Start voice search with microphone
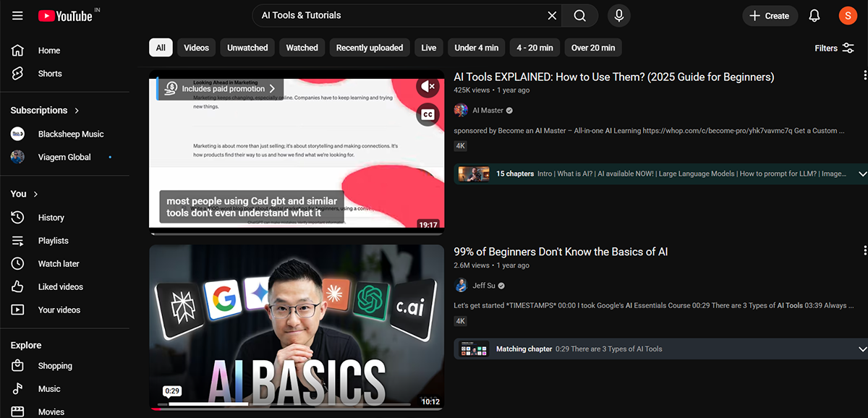868x418 pixels. tap(619, 15)
